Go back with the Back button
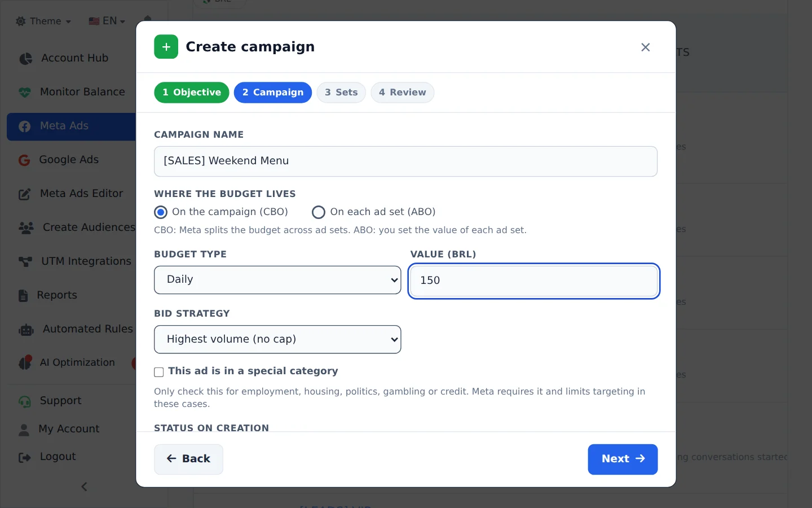The height and width of the screenshot is (508, 812). [188, 459]
